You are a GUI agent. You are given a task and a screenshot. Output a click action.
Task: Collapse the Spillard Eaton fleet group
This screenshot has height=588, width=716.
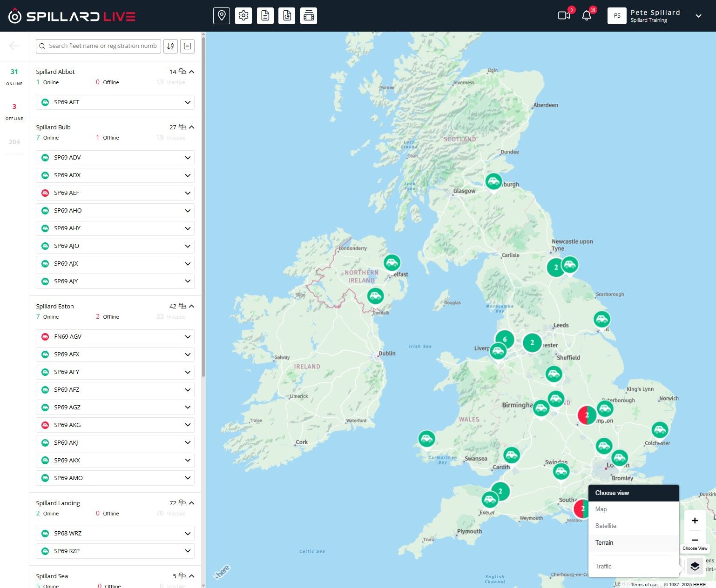coord(191,306)
